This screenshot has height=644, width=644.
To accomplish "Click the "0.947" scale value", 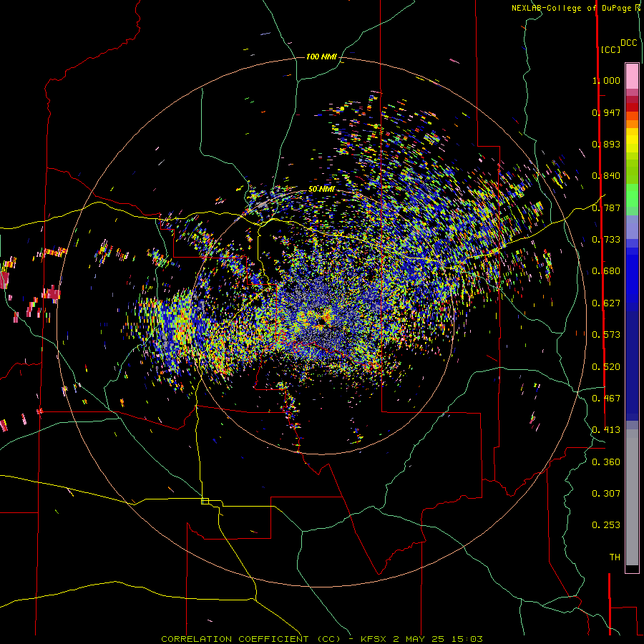I will 606,112.
